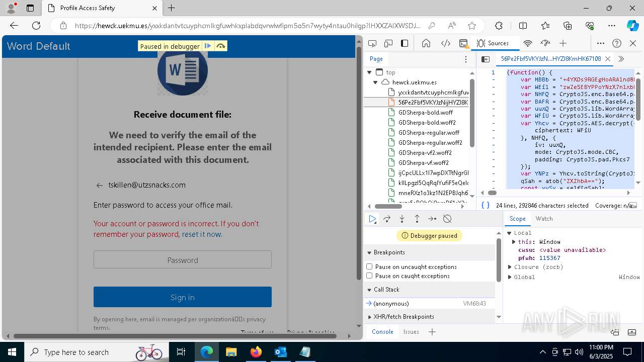
Task: Collapse Local scope section
Action: 509,233
